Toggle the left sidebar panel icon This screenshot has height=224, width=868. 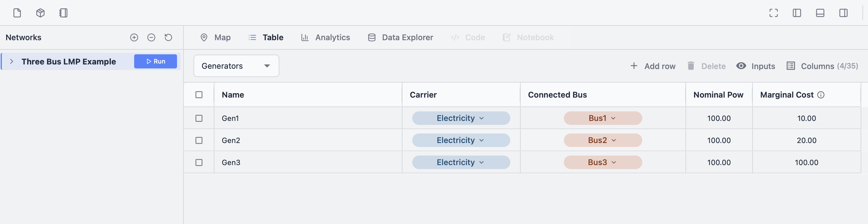[797, 13]
